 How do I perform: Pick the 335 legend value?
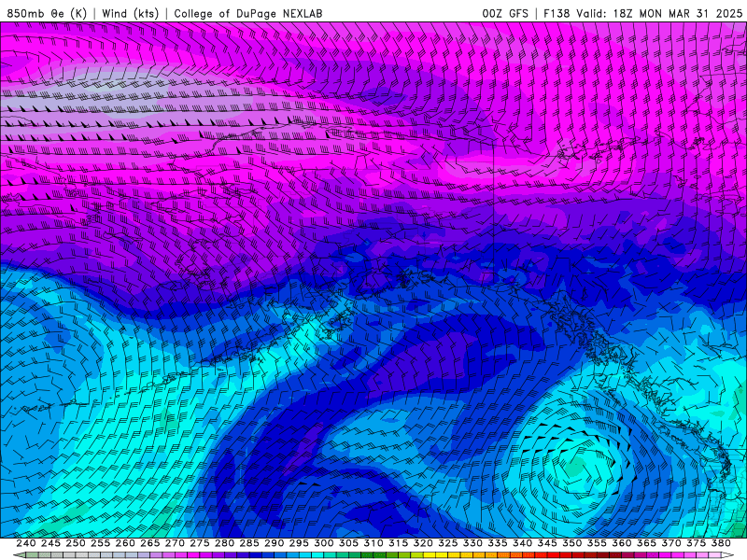[498, 543]
